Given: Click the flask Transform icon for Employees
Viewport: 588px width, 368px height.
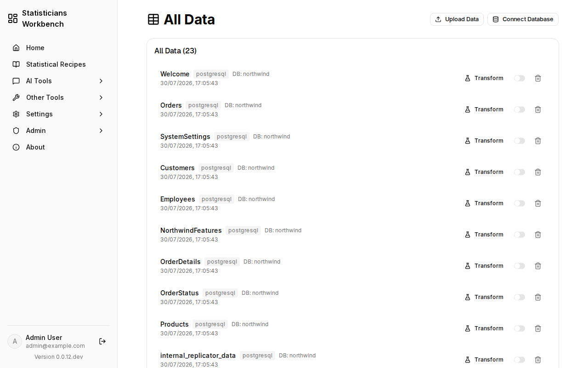Looking at the screenshot, I should 468,203.
